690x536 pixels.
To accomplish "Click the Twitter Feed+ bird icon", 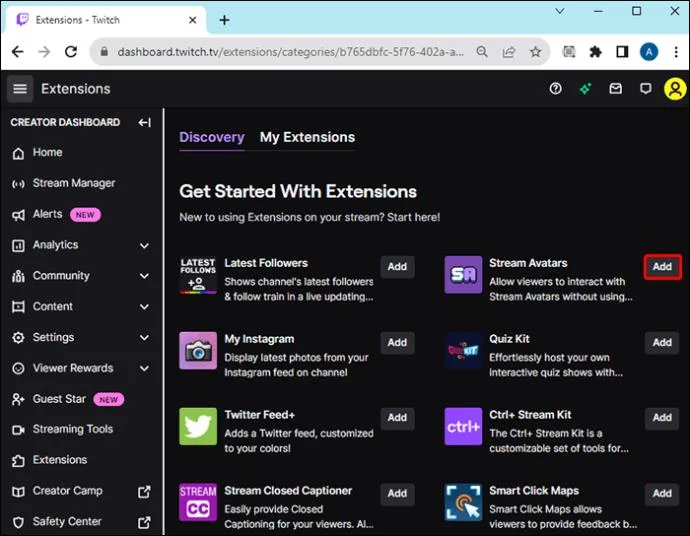I will point(198,426).
